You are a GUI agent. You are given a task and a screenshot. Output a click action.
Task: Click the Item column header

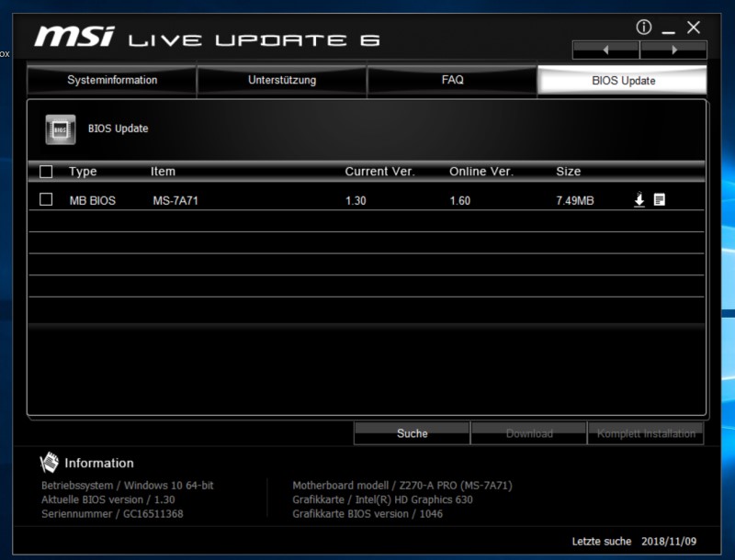pyautogui.click(x=163, y=172)
